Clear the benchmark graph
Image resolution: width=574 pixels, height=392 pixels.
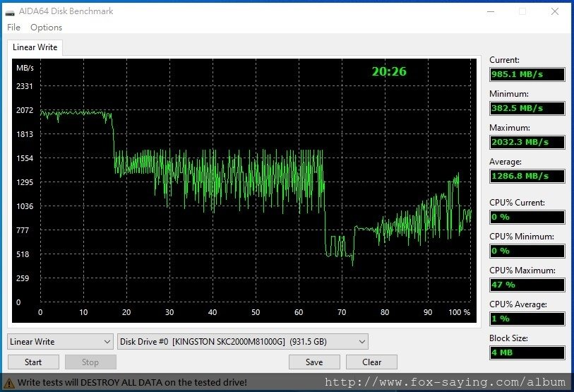[371, 362]
